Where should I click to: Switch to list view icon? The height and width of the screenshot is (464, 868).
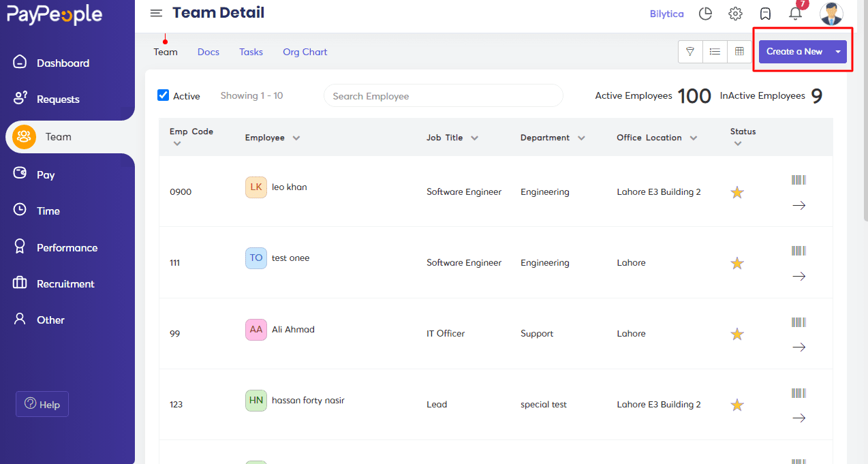coord(715,51)
